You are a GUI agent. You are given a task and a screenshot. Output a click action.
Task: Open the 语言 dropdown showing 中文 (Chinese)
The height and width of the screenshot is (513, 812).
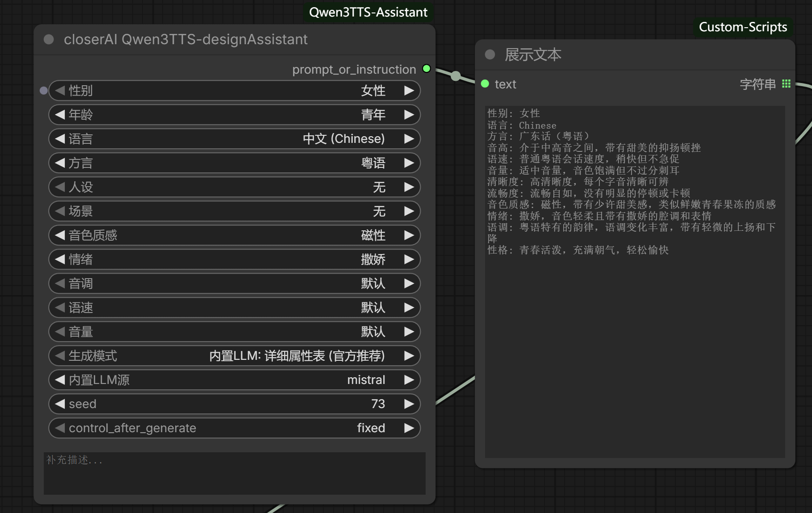[234, 139]
